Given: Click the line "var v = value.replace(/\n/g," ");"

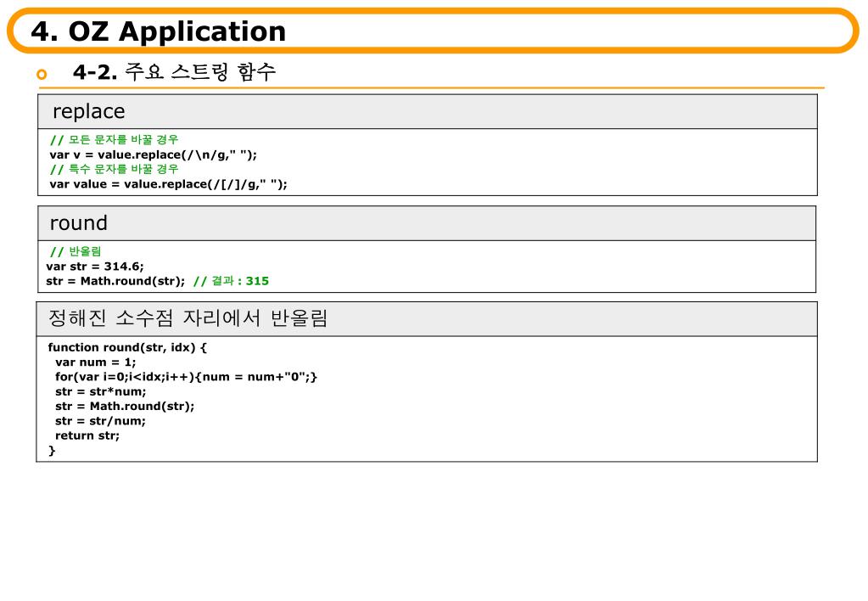Looking at the screenshot, I should point(153,154).
